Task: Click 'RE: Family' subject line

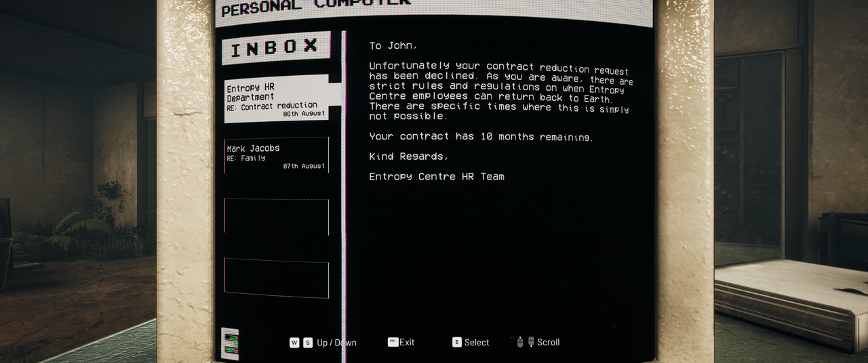Action: pos(246,158)
